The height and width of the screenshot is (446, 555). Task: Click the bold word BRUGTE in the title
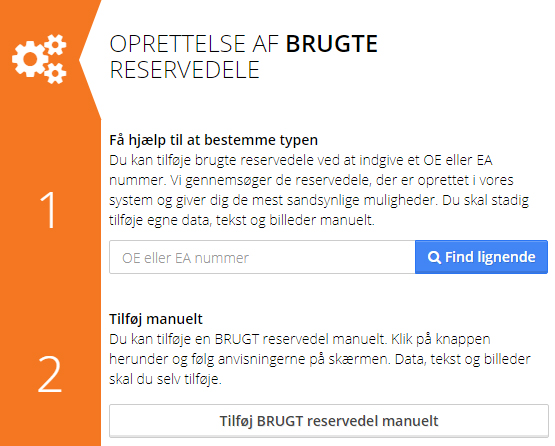click(332, 44)
